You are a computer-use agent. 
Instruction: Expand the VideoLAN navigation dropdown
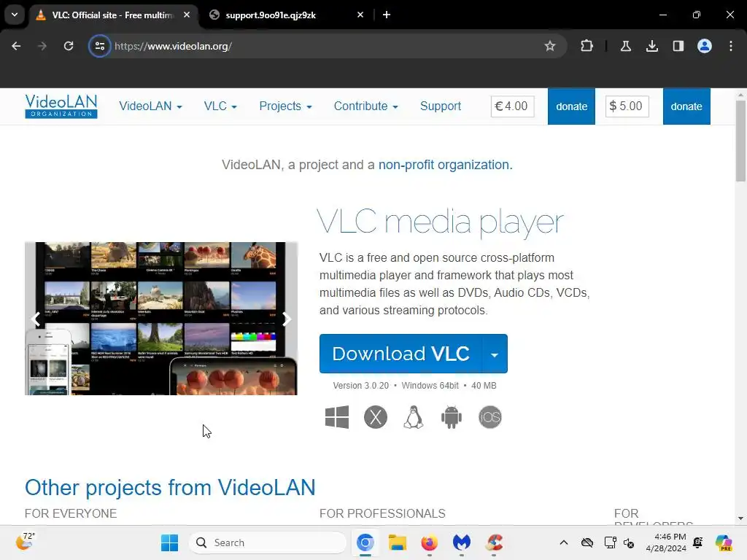click(150, 106)
